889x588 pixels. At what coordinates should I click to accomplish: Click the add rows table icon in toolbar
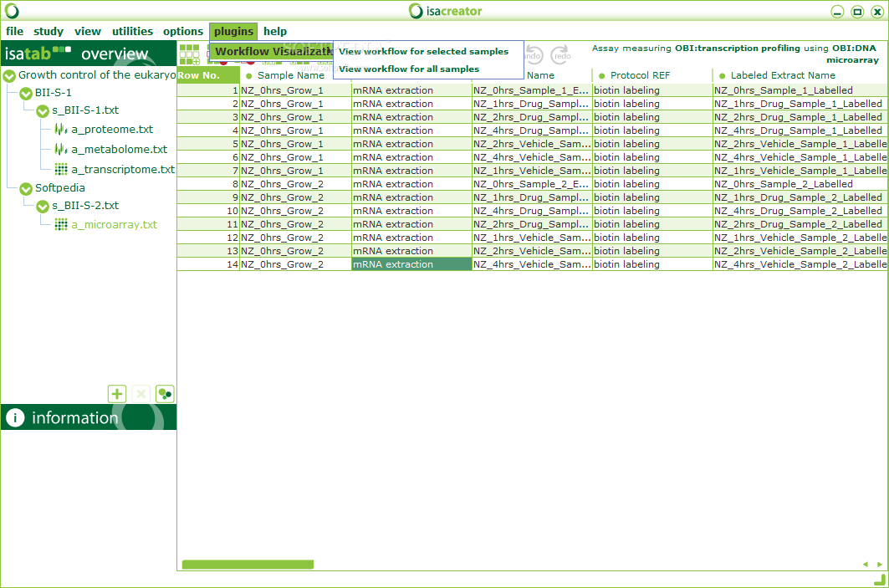[189, 54]
